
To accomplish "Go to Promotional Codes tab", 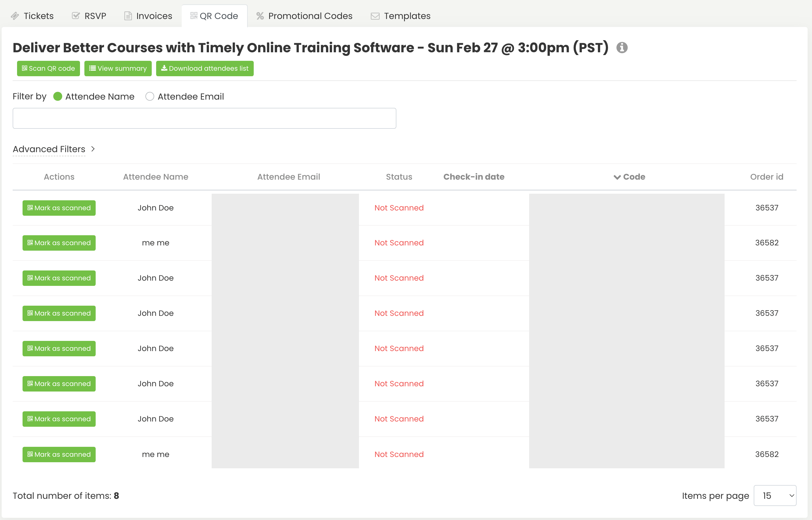I will pos(304,16).
